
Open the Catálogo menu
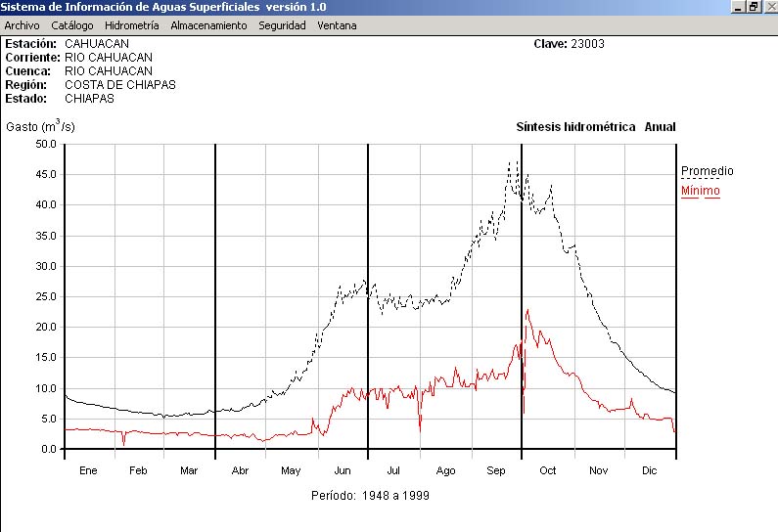(x=71, y=25)
